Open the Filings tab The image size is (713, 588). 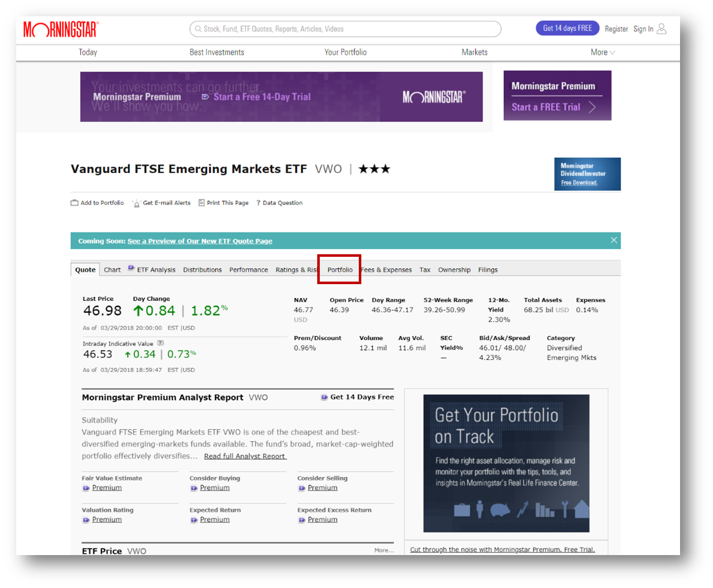pos(487,270)
